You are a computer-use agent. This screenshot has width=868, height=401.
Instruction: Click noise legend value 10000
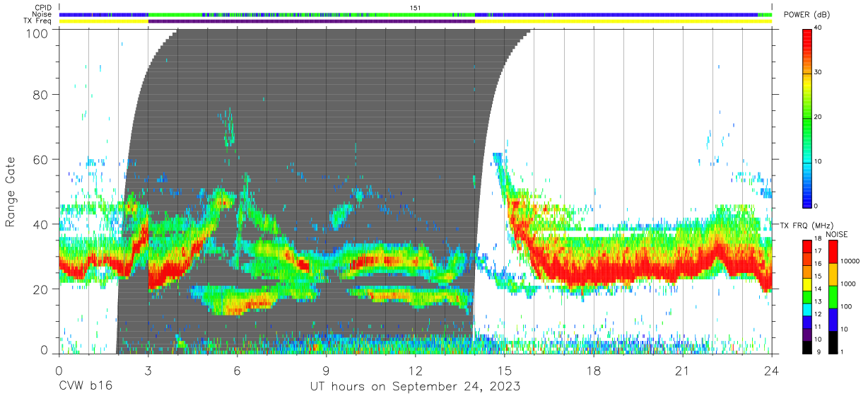click(x=850, y=262)
